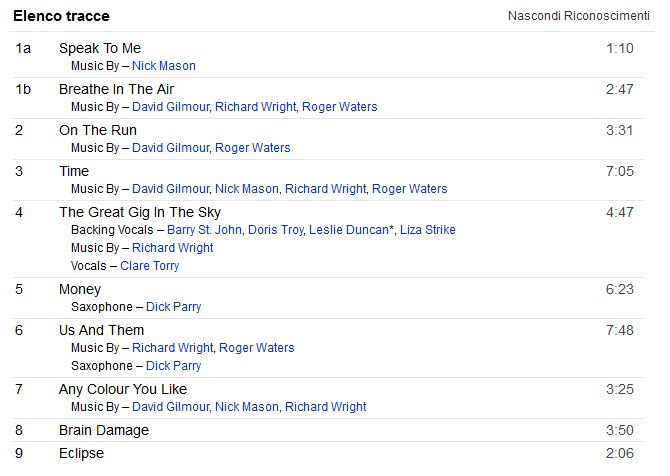Click Roger Waters credit under Us And Them
The height and width of the screenshot is (476, 670).
pos(257,348)
